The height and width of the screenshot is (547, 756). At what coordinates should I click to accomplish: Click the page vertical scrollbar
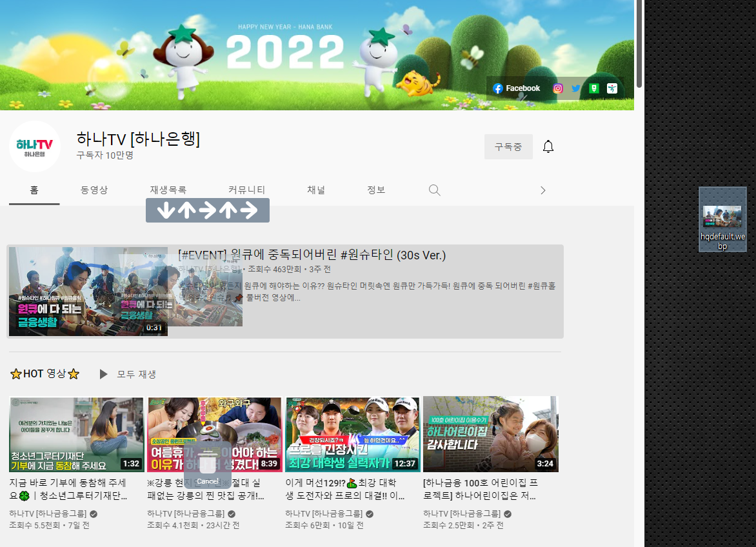pos(639,43)
